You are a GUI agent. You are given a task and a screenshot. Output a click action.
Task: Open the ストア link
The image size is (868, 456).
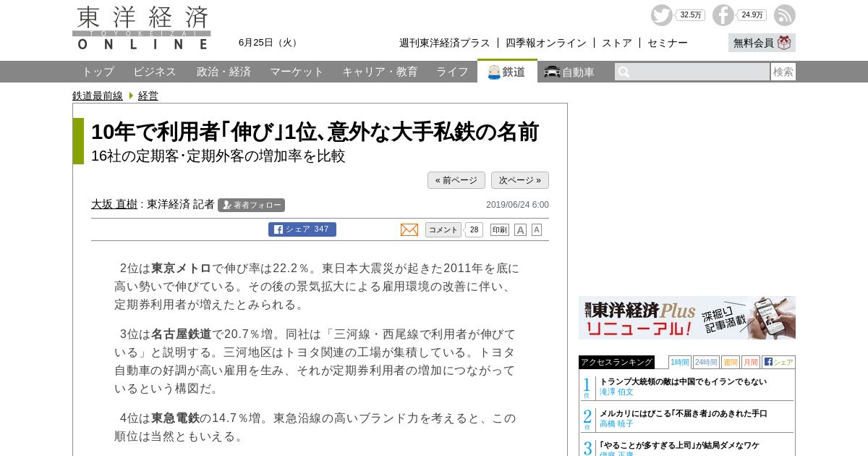(617, 43)
